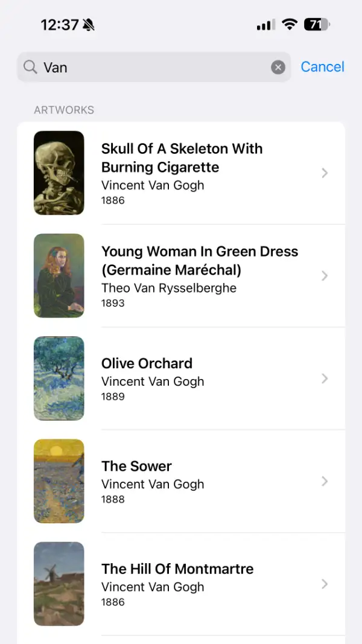Tap the chevron beside Young Woman In Green Dress
This screenshot has height=644, width=362.
(325, 276)
